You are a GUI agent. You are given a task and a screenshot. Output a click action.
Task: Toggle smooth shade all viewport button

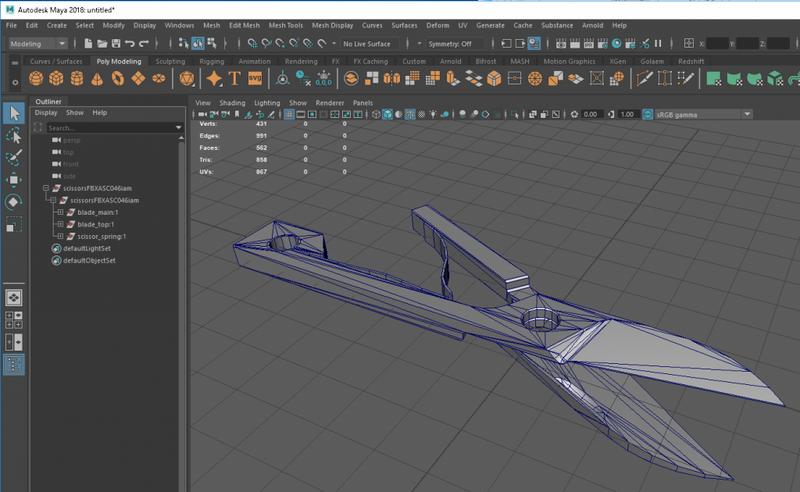(388, 114)
